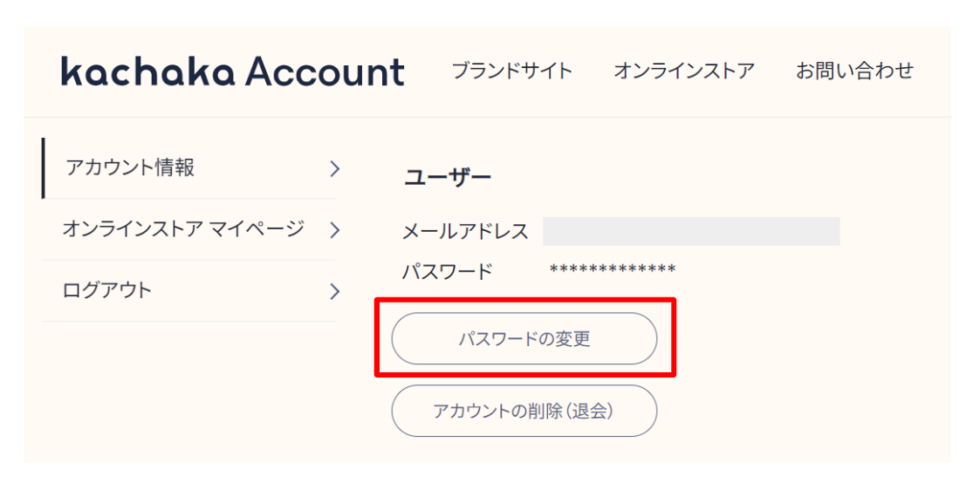Click the chevron arrow beside ログアウト

coord(334,291)
